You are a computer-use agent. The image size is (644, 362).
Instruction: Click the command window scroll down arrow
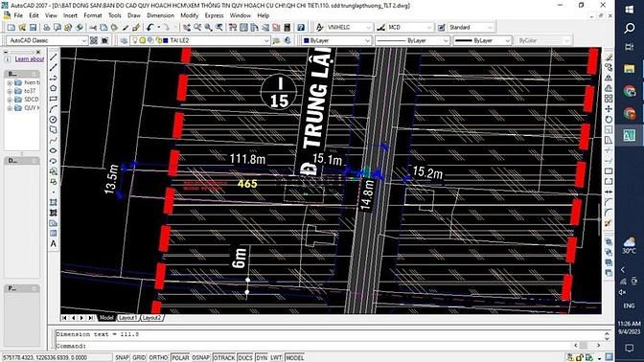click(607, 338)
